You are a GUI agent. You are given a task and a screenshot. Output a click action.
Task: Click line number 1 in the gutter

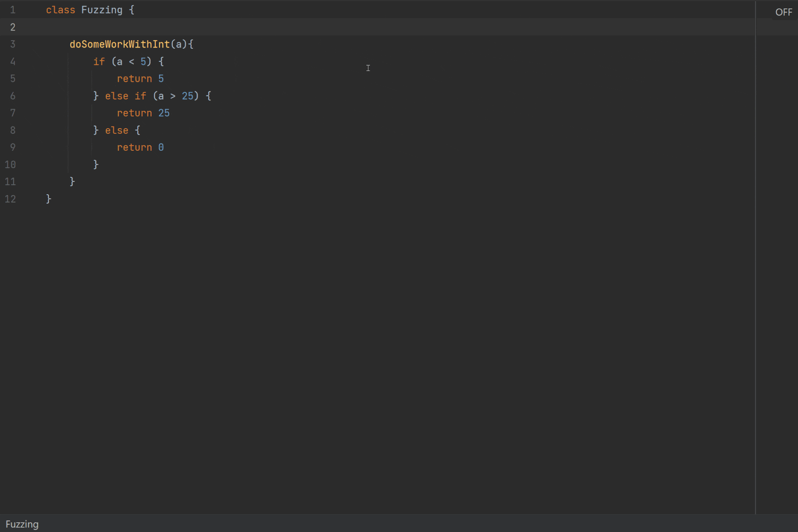12,10
